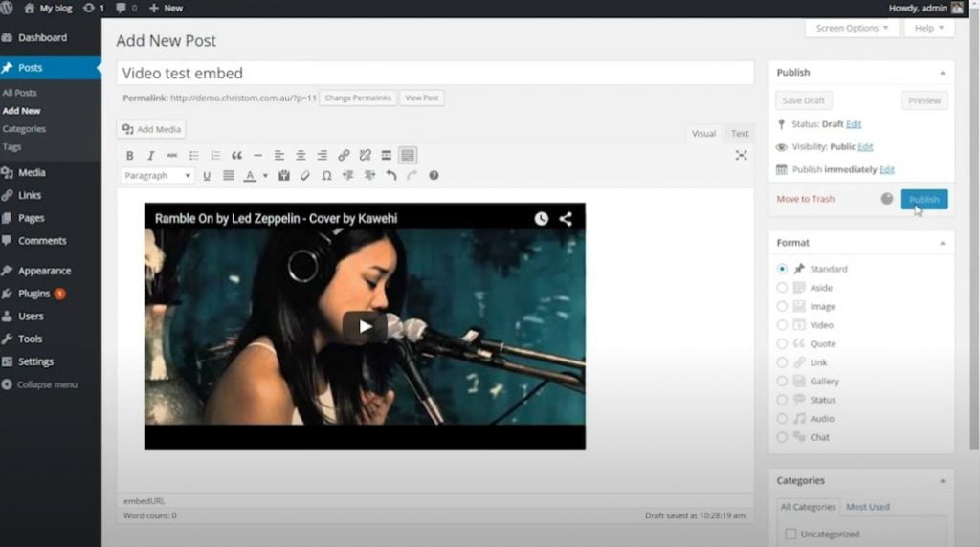Redo last editor action
Viewport: 980px width, 547px height.
412,176
